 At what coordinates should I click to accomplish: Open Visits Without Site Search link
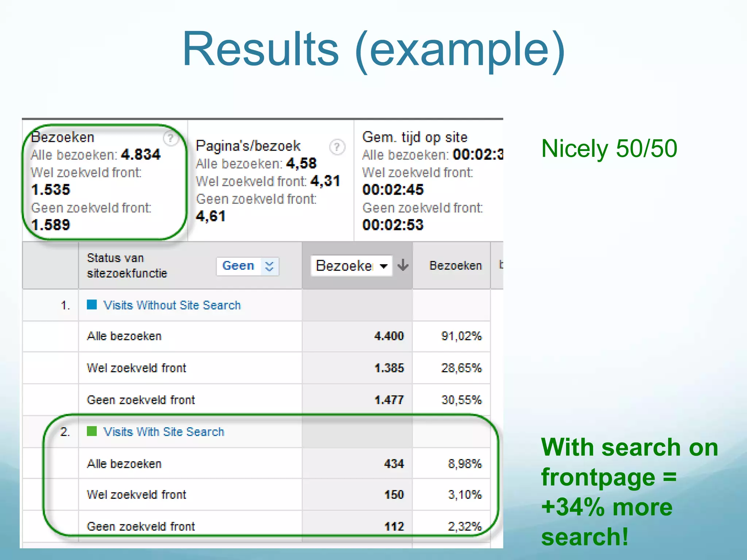[x=172, y=305]
